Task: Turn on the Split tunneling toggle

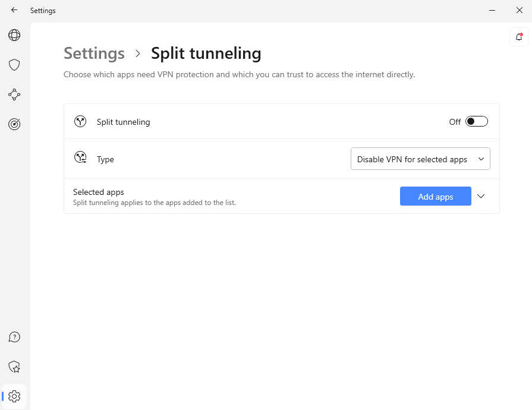Action: coord(476,122)
